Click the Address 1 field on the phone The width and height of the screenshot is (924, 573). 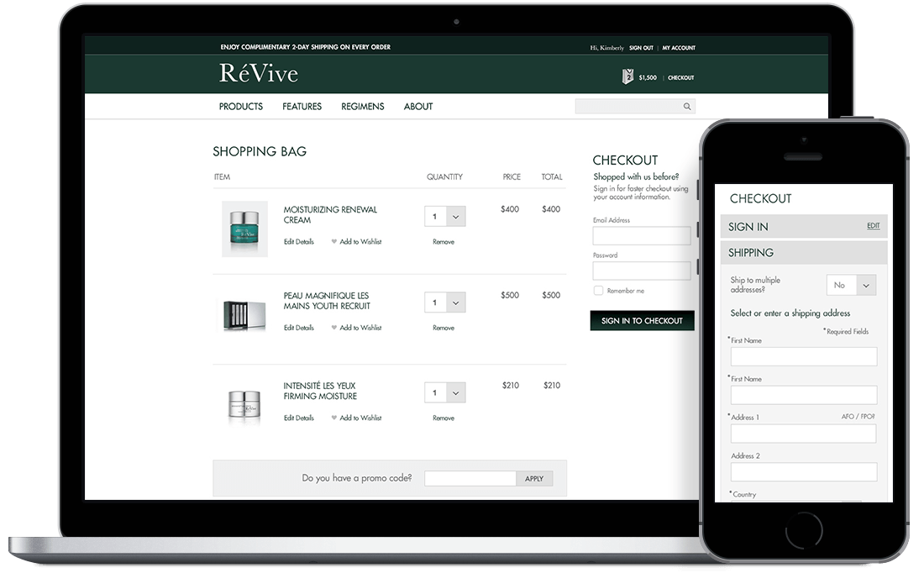pos(804,434)
